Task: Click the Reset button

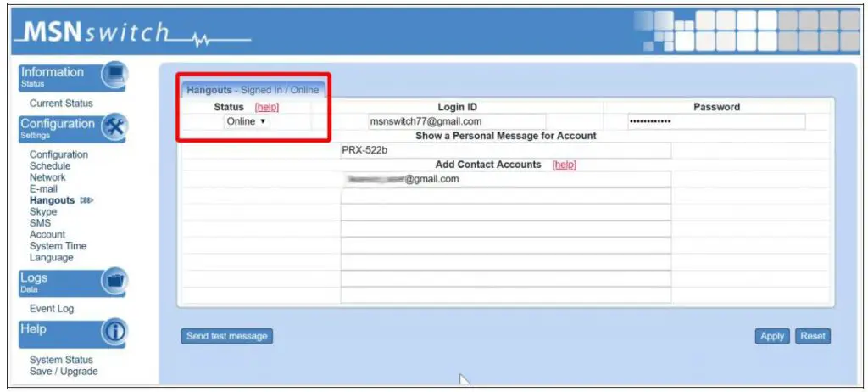Action: [813, 336]
